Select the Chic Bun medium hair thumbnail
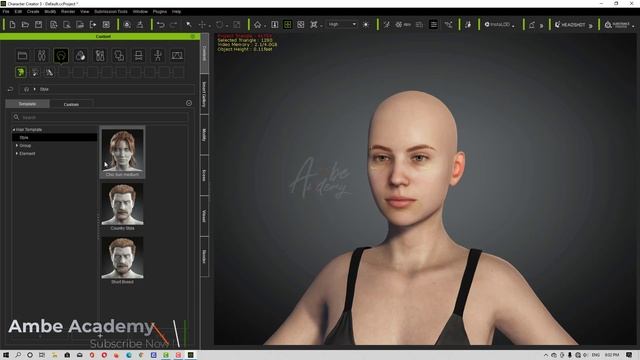The height and width of the screenshot is (360, 640). pos(122,152)
